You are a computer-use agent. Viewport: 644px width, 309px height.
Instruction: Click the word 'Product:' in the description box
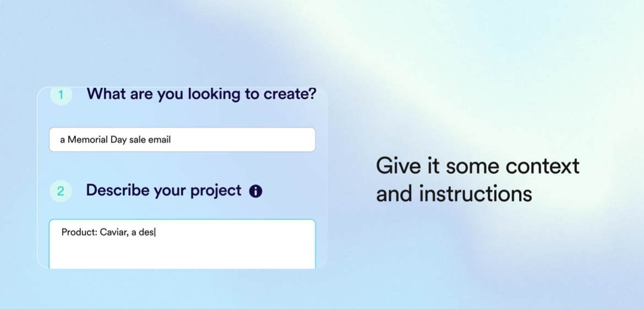[x=79, y=232]
